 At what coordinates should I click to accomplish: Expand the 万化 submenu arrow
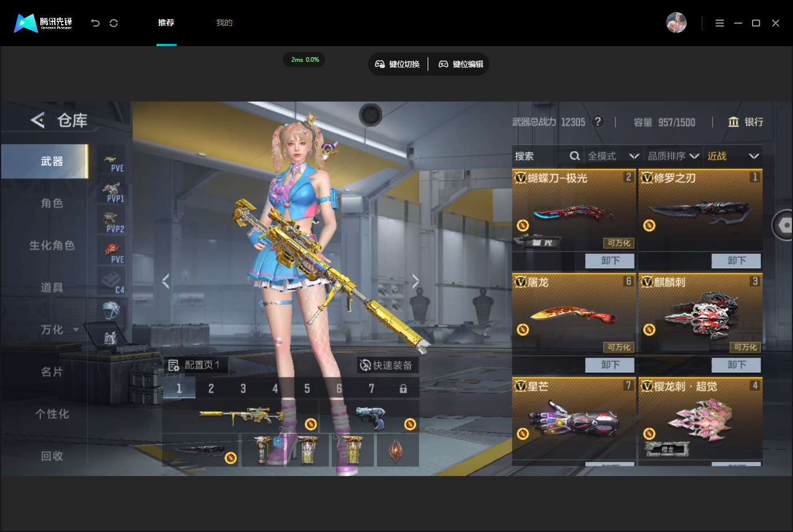(x=76, y=329)
